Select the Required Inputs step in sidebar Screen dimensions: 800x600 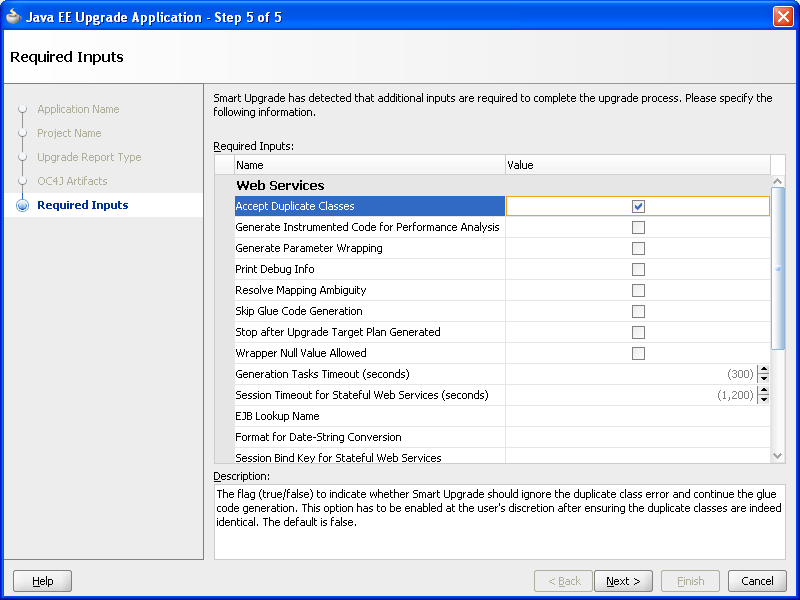pyautogui.click(x=83, y=205)
